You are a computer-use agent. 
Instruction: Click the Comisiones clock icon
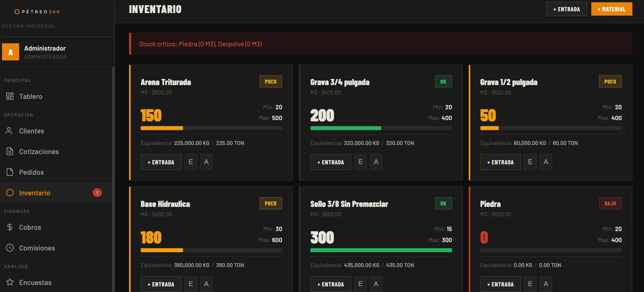click(10, 248)
